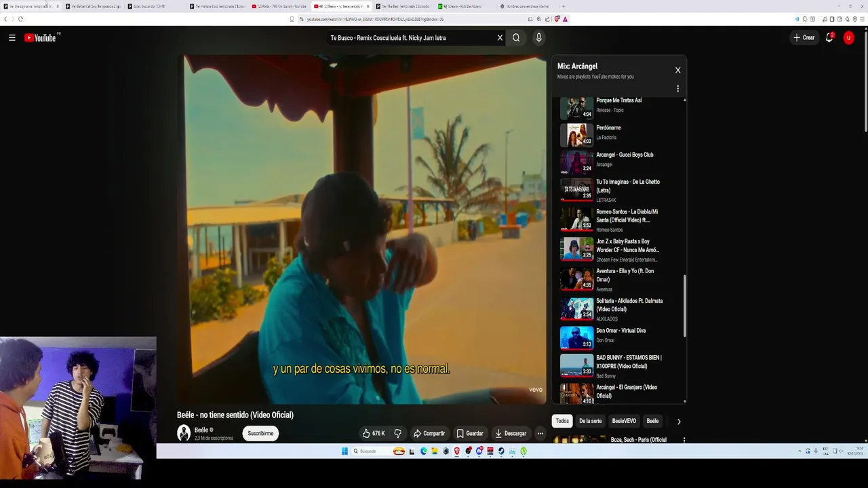The image size is (868, 488).
Task: Click the playlist panel scrollbar
Action: click(x=684, y=305)
